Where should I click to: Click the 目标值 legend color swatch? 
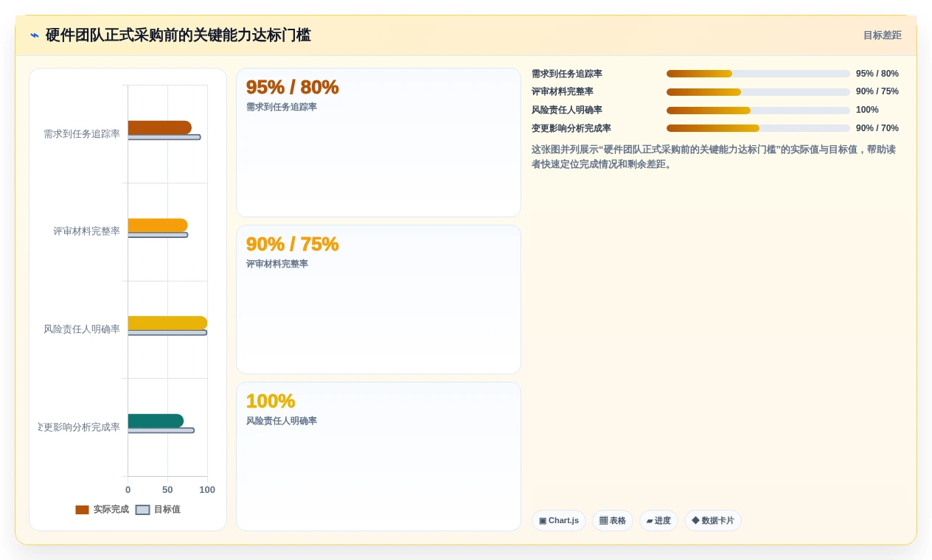coord(142,510)
